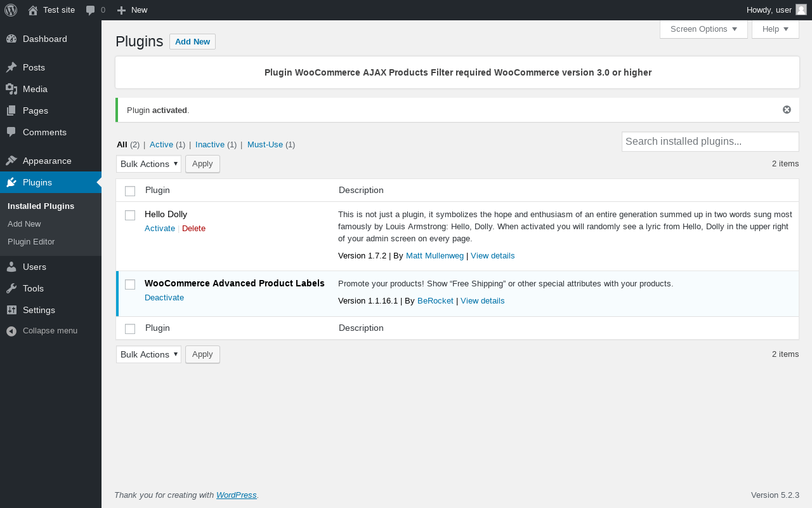Click the Settings sliders icon
The height and width of the screenshot is (508, 812).
(x=11, y=310)
